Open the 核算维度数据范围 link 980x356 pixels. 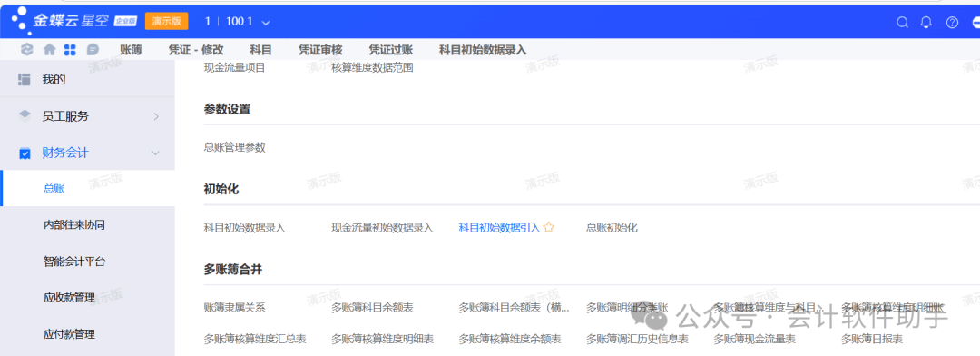click(x=373, y=67)
